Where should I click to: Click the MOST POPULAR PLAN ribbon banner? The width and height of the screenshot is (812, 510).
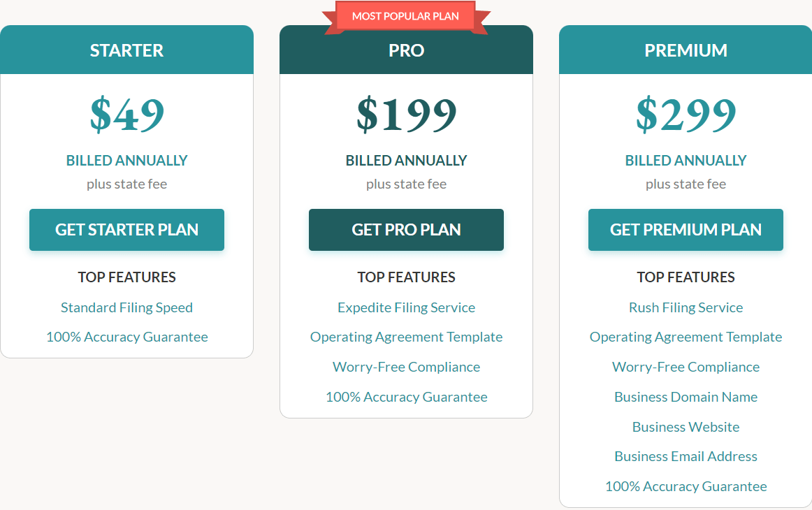406,15
